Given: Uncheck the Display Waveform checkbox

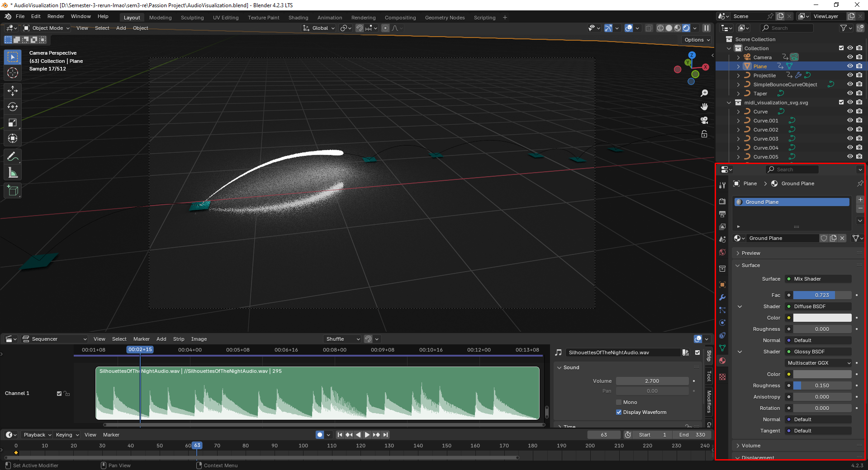Looking at the screenshot, I should click(618, 412).
